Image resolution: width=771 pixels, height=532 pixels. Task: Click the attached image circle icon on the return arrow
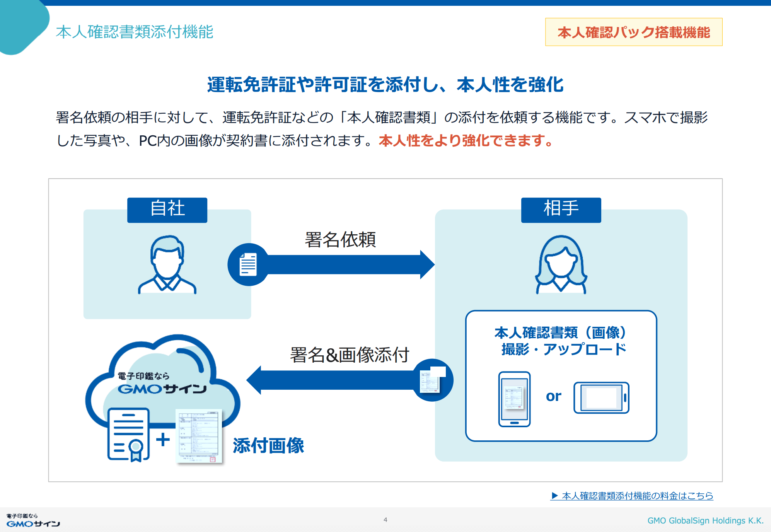coord(433,380)
